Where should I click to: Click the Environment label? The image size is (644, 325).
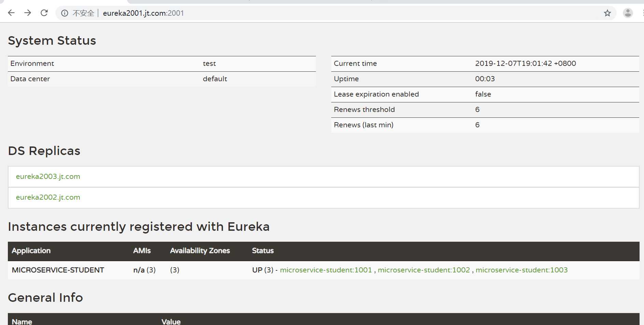tap(32, 63)
